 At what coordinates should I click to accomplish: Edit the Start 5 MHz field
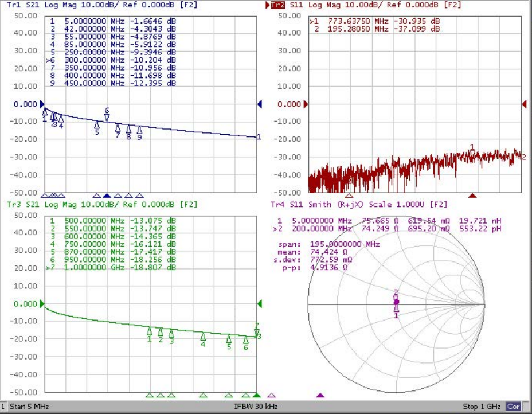pos(29,406)
